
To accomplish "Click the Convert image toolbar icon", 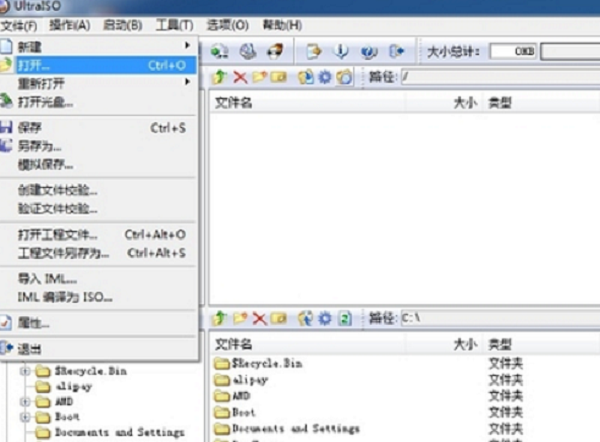I will pos(220,51).
